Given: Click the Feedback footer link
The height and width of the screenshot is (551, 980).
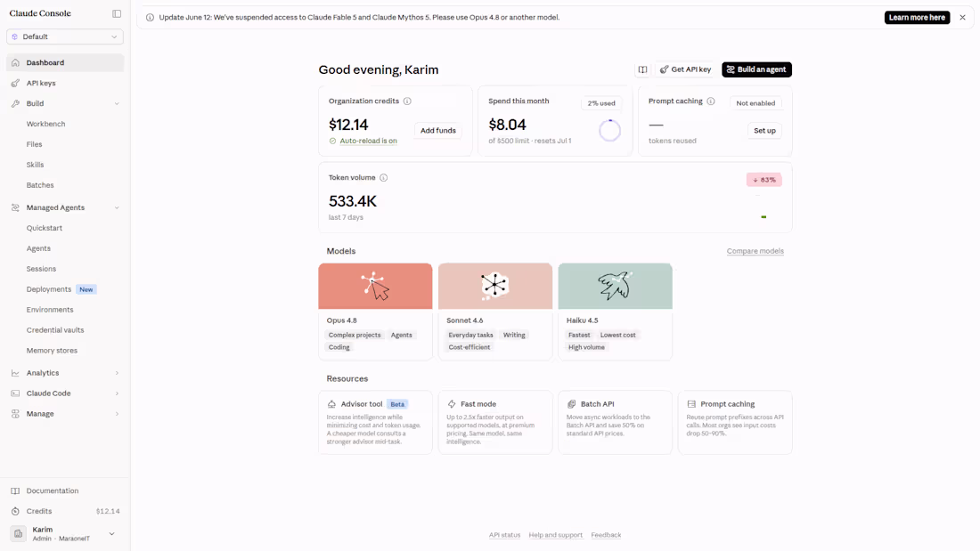Looking at the screenshot, I should click(x=606, y=535).
